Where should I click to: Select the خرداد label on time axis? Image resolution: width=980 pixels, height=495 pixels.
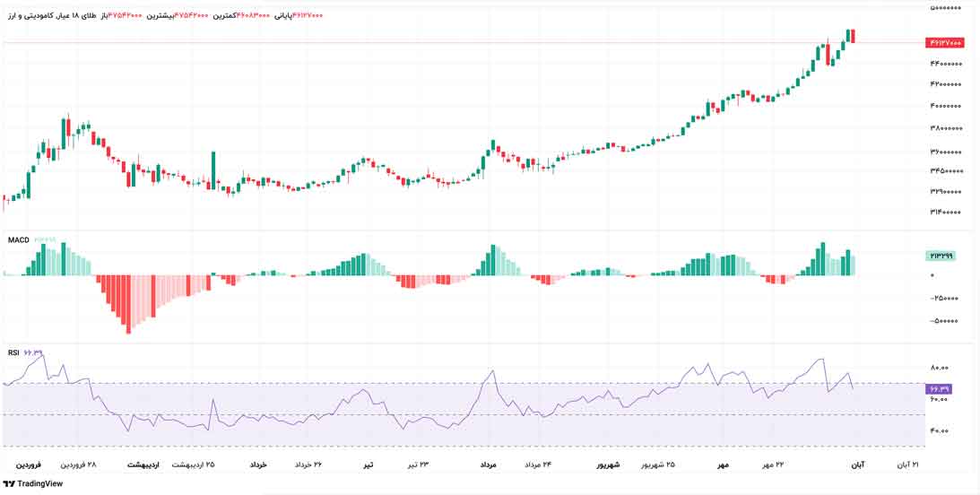[258, 465]
